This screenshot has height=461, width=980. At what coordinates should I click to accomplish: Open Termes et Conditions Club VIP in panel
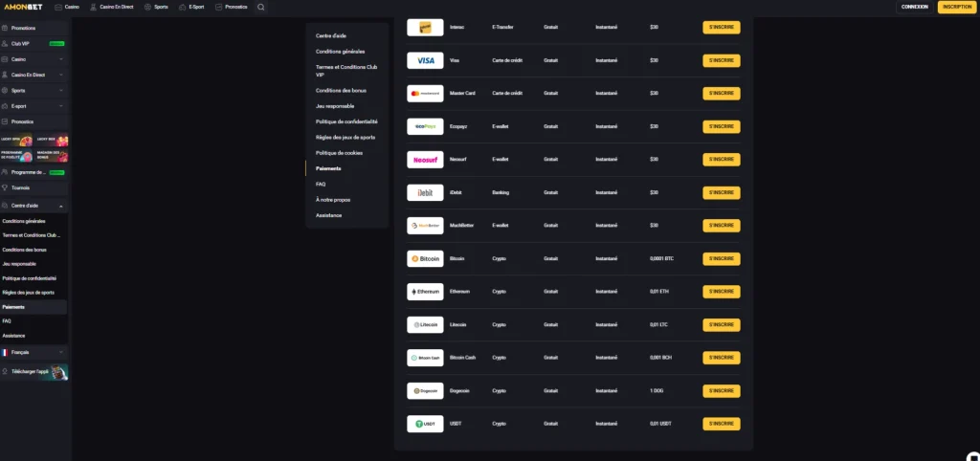click(x=346, y=71)
